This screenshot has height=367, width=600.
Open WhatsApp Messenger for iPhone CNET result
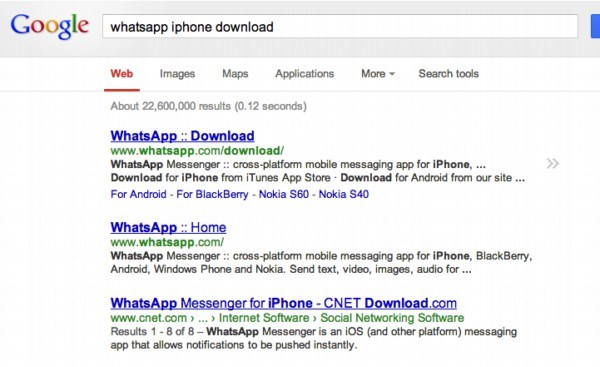tap(284, 303)
